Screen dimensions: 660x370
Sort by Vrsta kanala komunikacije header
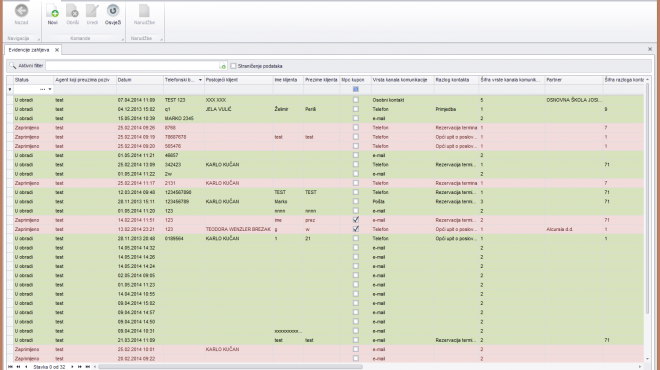(402, 80)
